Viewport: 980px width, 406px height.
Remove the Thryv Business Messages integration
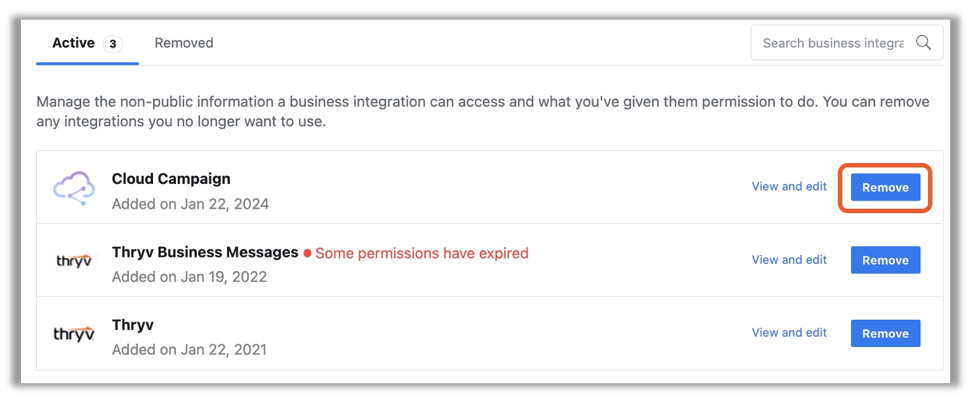coord(885,261)
